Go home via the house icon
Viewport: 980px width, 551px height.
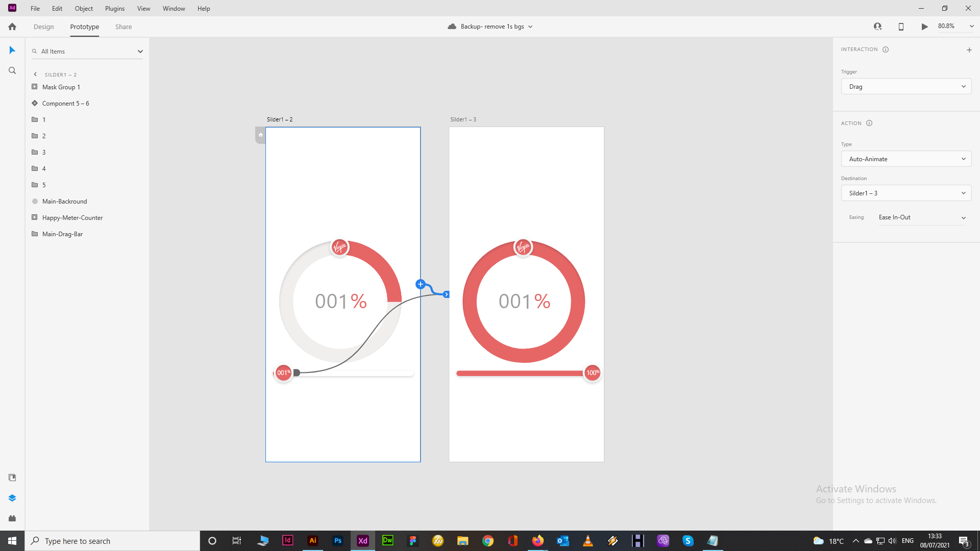pos(12,26)
